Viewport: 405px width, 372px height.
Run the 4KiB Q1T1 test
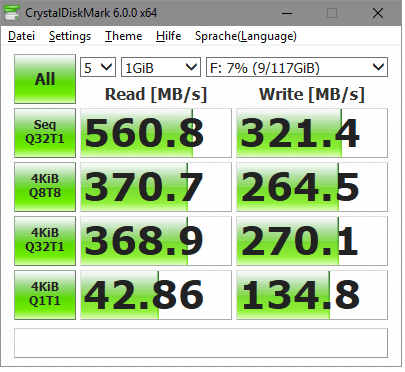pos(45,295)
